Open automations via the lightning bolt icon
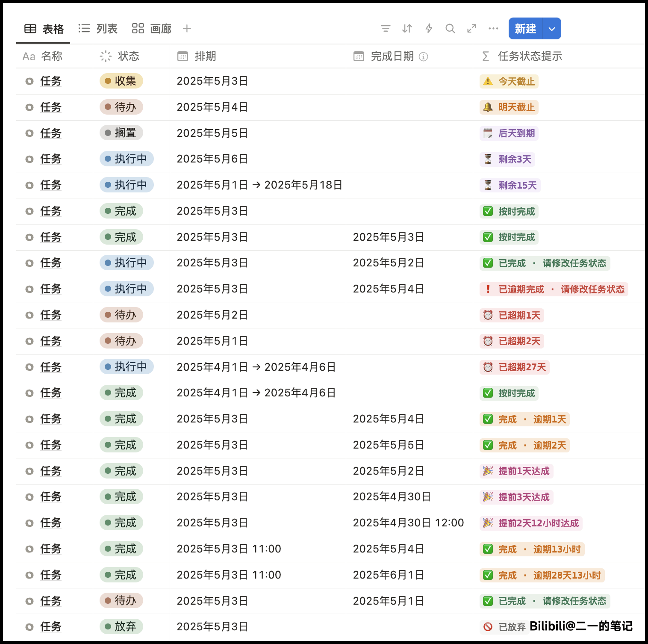This screenshot has height=644, width=648. [429, 29]
